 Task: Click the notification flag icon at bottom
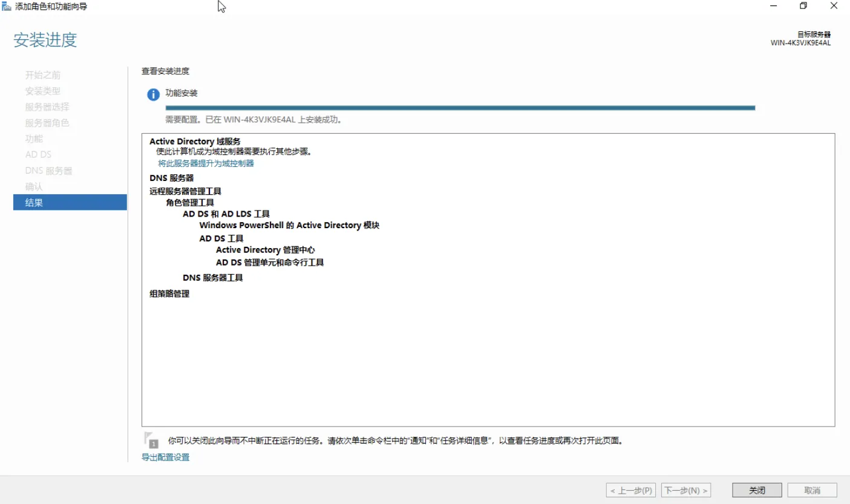click(150, 440)
